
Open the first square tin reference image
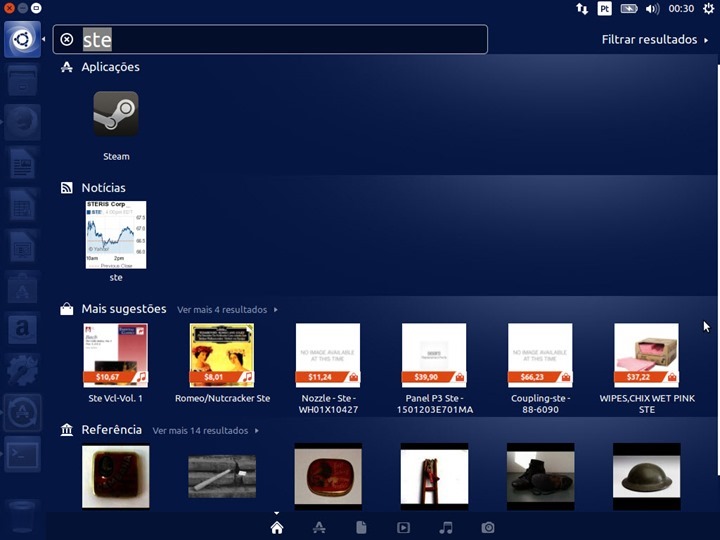coord(116,477)
